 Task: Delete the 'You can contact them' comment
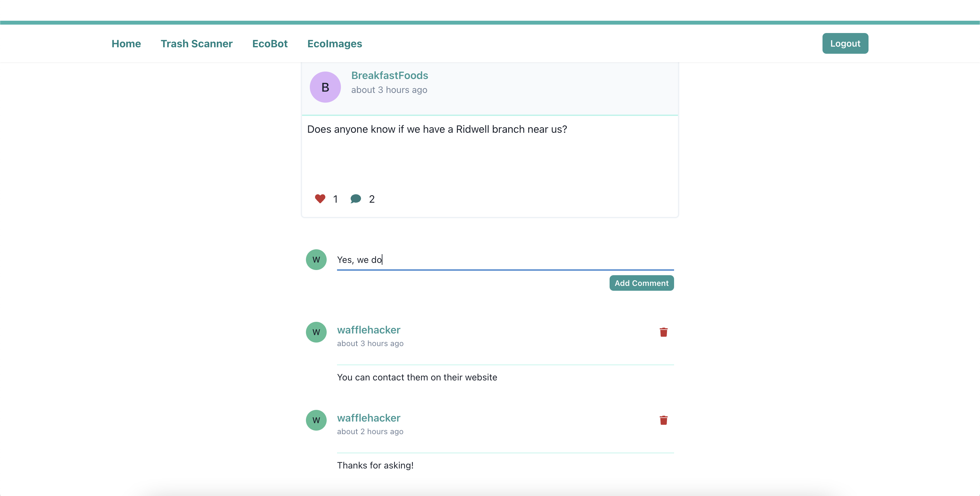point(663,332)
